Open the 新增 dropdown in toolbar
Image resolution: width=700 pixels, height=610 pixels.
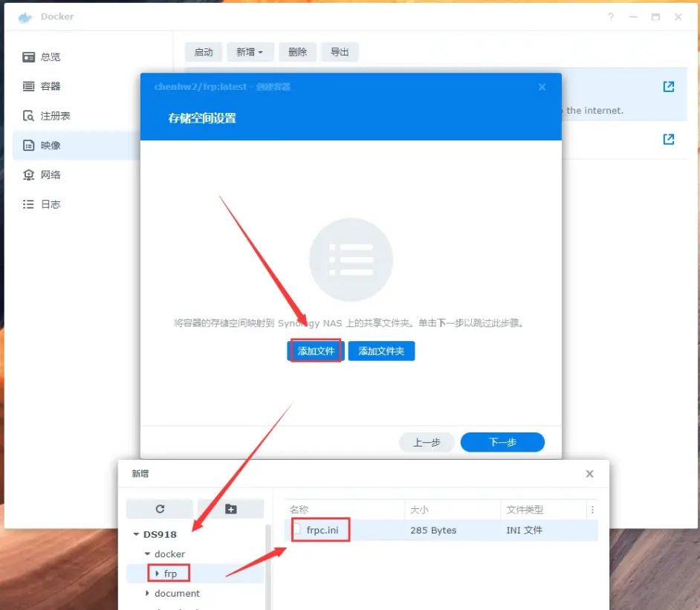click(250, 52)
